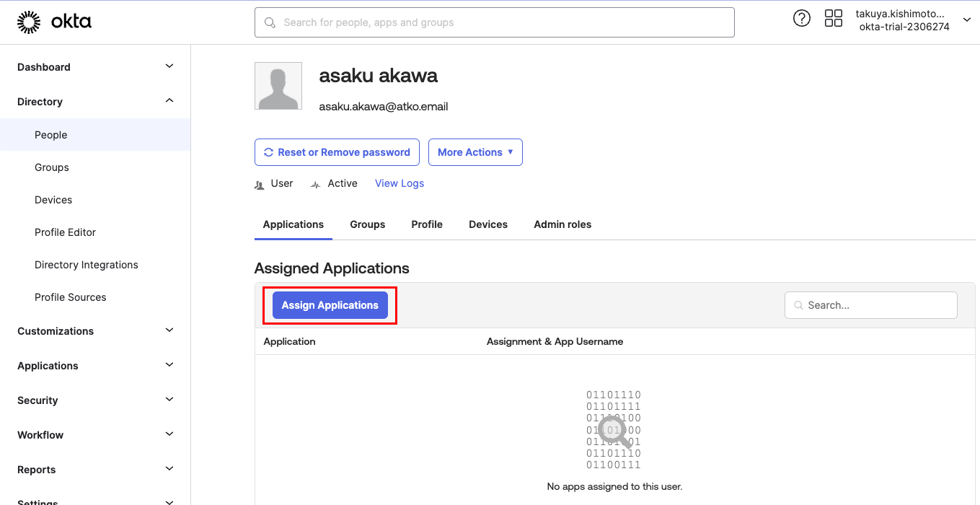
Task: Open Devices under Directory sidebar
Action: [53, 200]
